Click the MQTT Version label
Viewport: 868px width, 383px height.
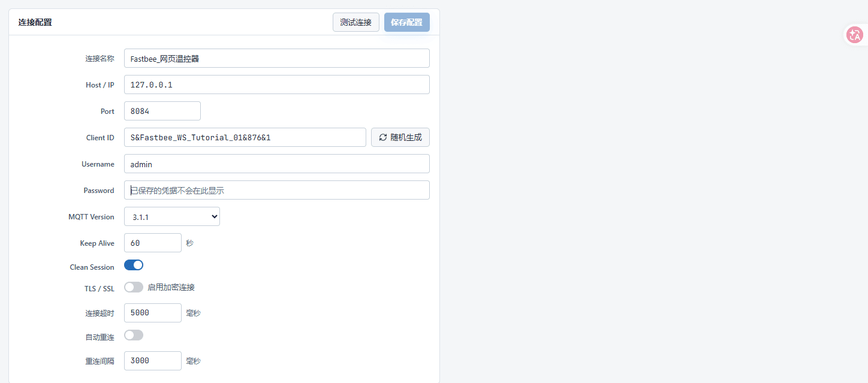pos(92,217)
